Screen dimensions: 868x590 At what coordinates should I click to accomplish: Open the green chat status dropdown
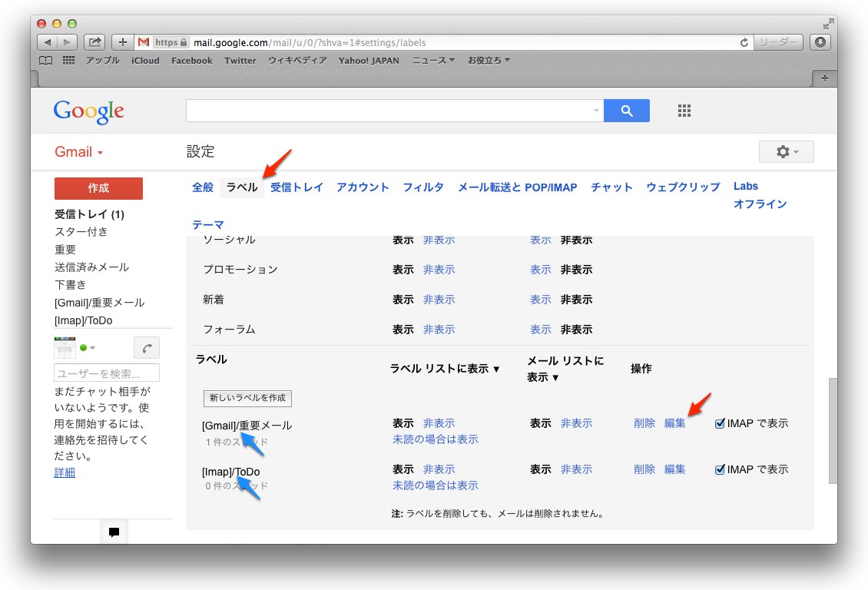(88, 347)
